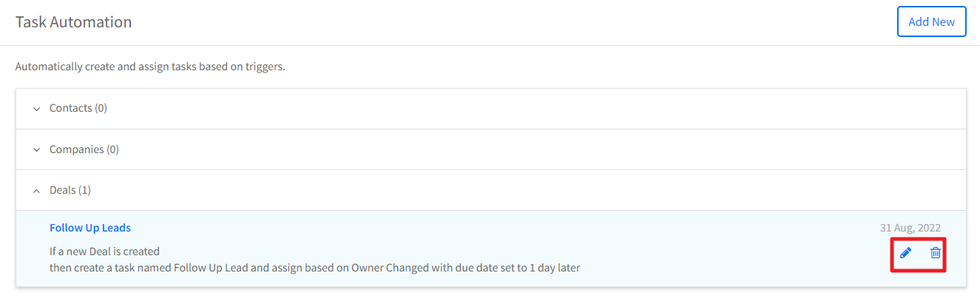
Task: Click blank area of the Deals accordion header
Action: coord(518,191)
